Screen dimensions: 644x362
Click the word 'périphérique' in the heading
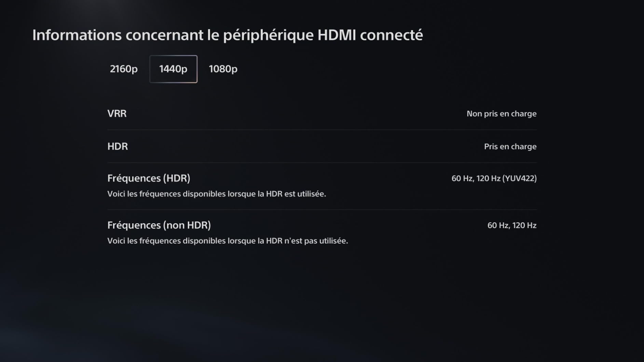[268, 35]
